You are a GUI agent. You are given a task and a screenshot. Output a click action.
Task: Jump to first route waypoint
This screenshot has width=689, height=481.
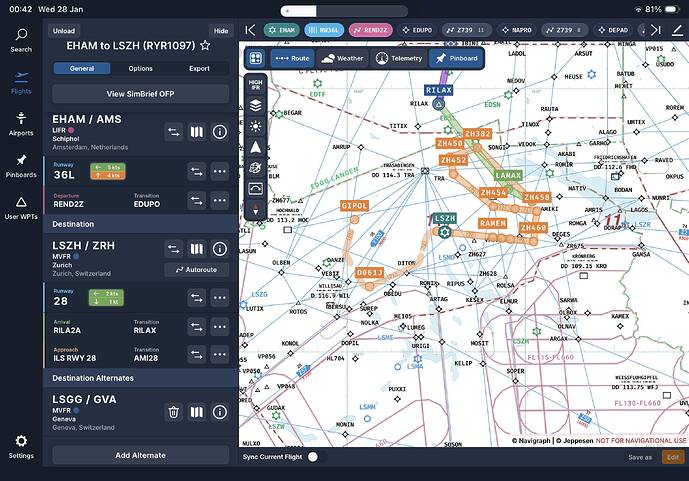[250, 30]
